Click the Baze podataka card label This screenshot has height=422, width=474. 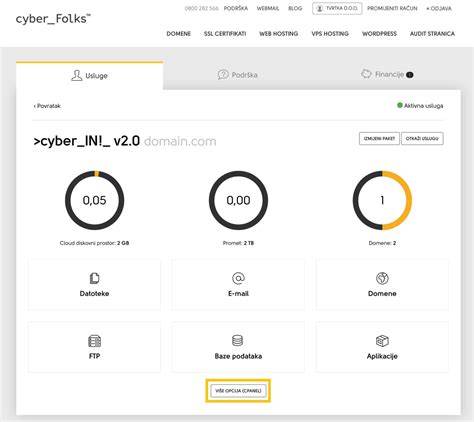click(238, 356)
